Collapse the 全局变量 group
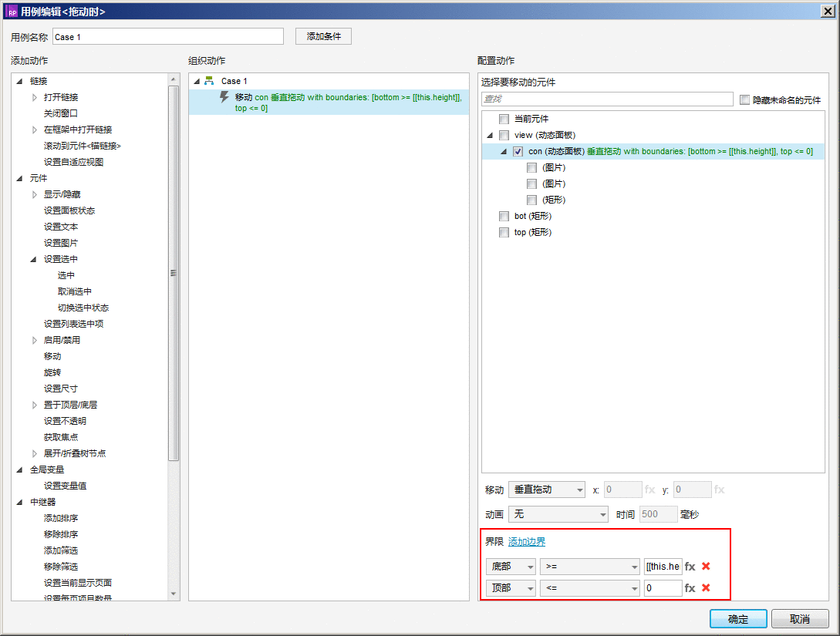This screenshot has height=636, width=840. click(19, 469)
